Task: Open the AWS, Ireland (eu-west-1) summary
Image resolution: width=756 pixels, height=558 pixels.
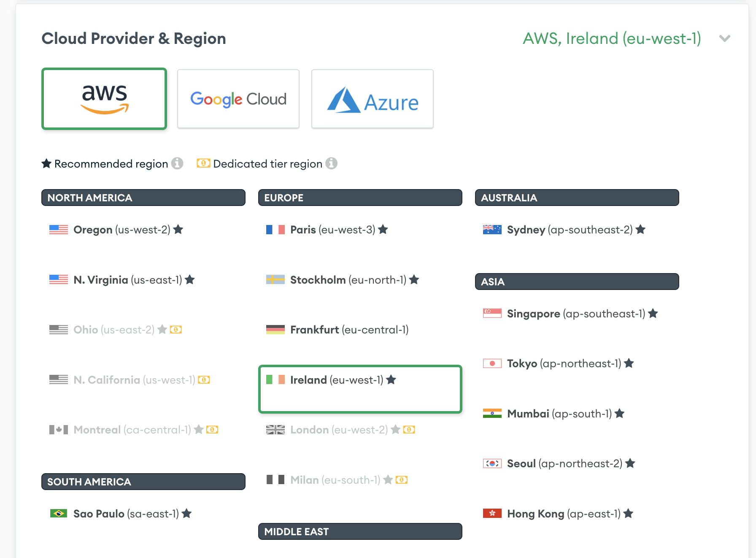Action: [612, 38]
